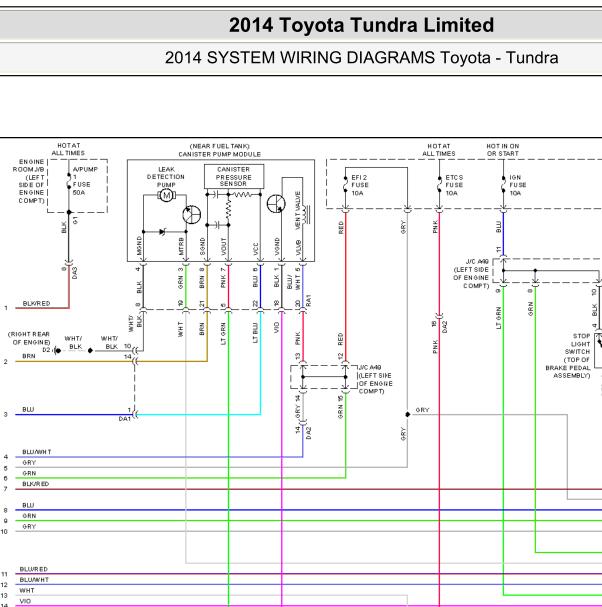
Task: Select the "GRY" label on wire 10
Action: pos(29,526)
